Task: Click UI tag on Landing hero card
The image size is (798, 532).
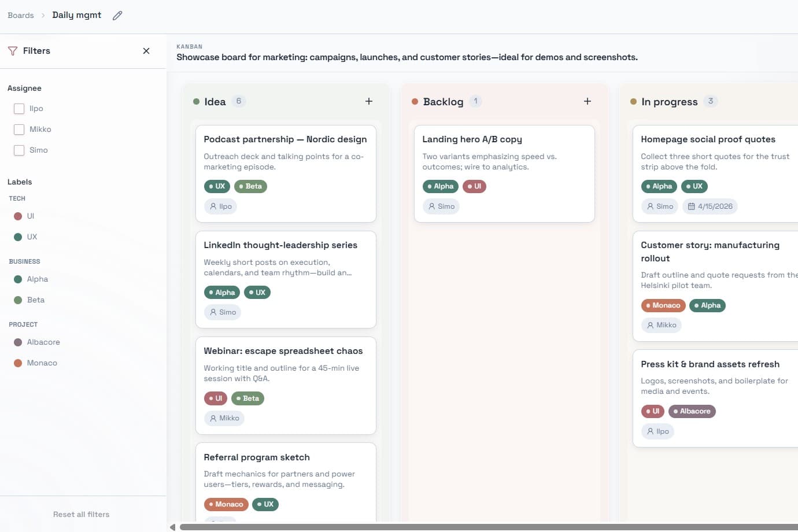Action: 474,186
